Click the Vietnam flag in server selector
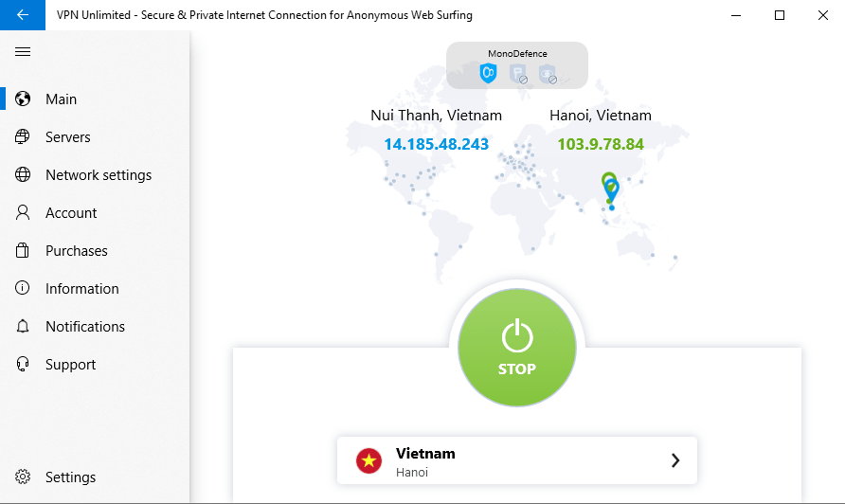 click(369, 460)
